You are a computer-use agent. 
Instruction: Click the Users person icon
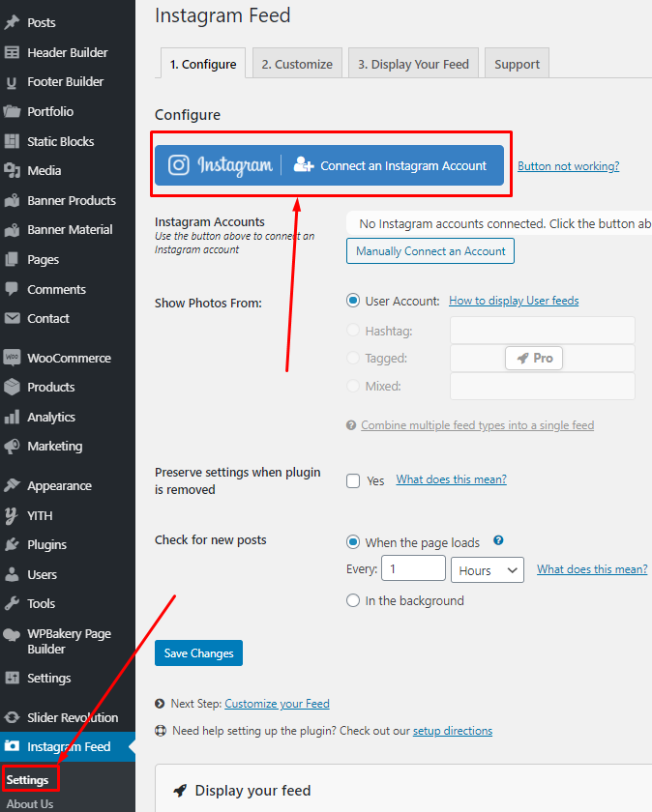tap(12, 574)
